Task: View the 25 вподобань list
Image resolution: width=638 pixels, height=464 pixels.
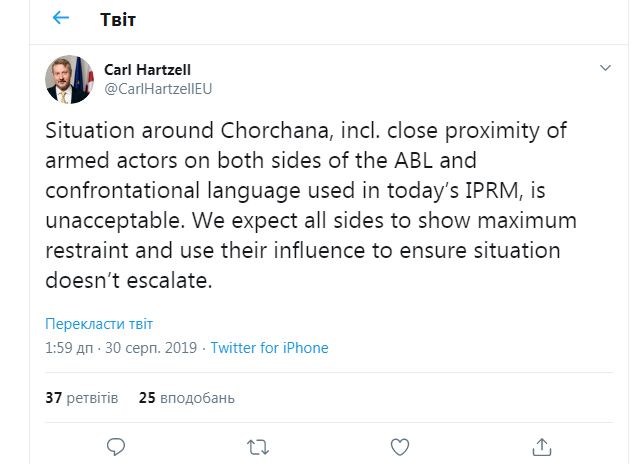Action: pyautogui.click(x=186, y=397)
